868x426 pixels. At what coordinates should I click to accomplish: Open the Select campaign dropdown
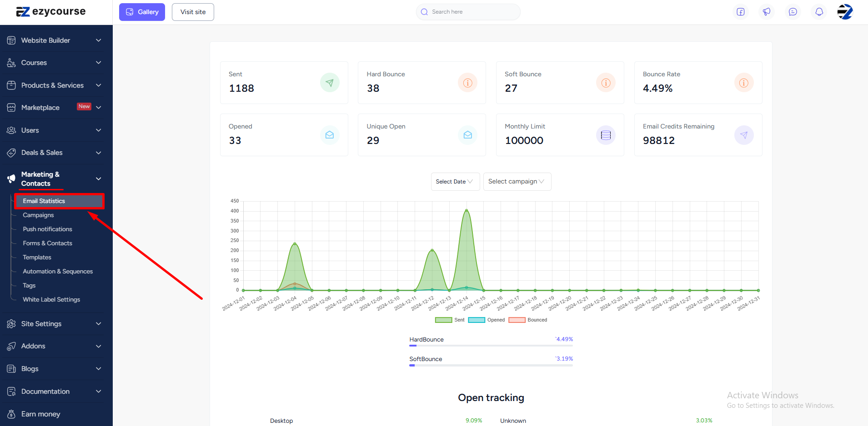tap(517, 182)
